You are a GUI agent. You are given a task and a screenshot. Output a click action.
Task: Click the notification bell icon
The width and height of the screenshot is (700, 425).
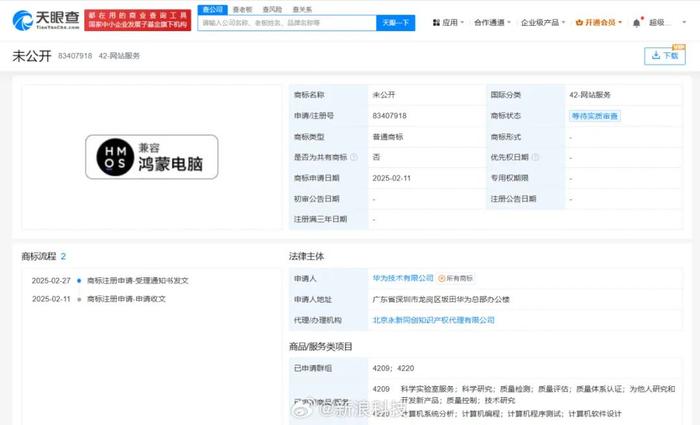pyautogui.click(x=637, y=23)
